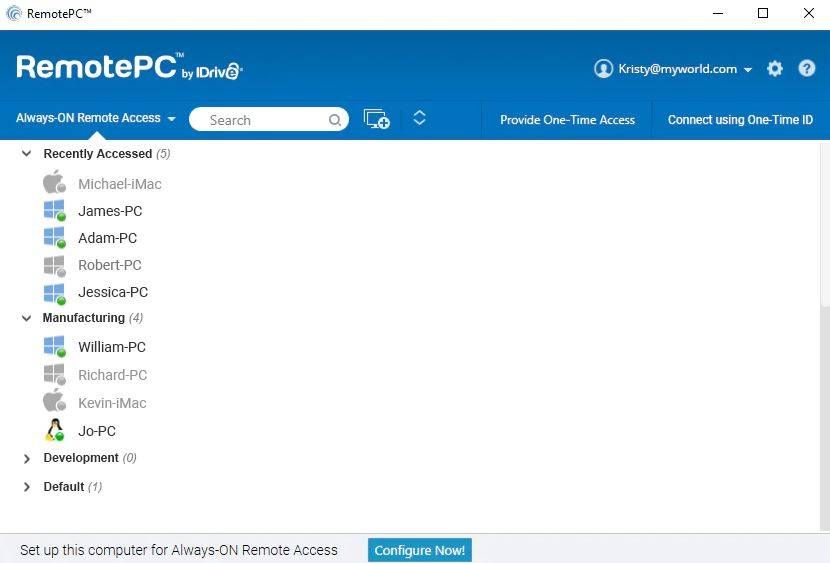Click the Windows icon beside Adam-PC
Image resolution: width=830 pixels, height=563 pixels.
pyautogui.click(x=55, y=238)
